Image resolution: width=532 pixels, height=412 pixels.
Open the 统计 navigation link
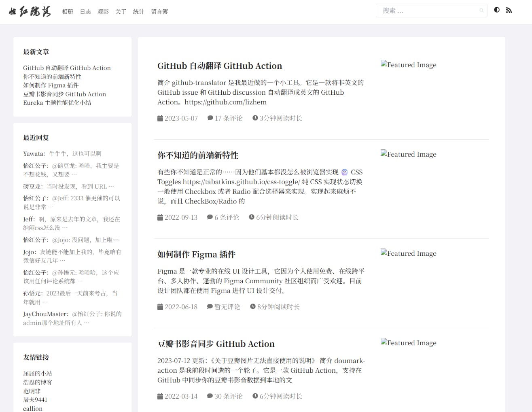139,12
